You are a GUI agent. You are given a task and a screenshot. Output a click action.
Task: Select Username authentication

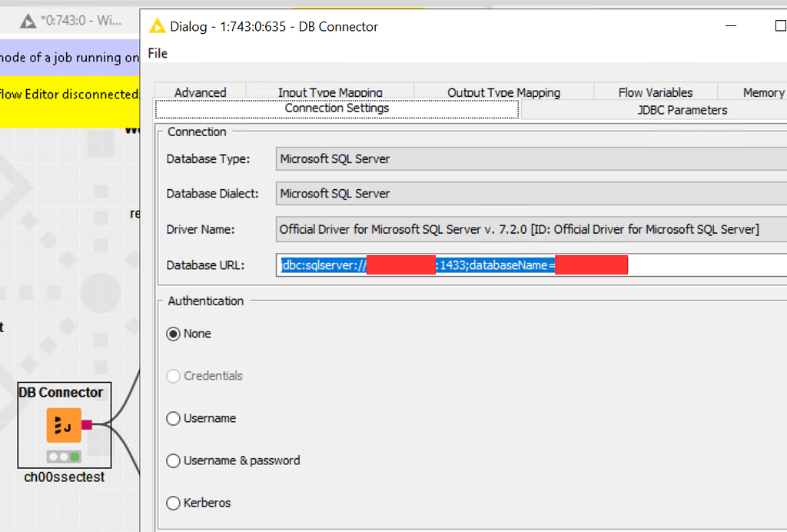click(173, 418)
